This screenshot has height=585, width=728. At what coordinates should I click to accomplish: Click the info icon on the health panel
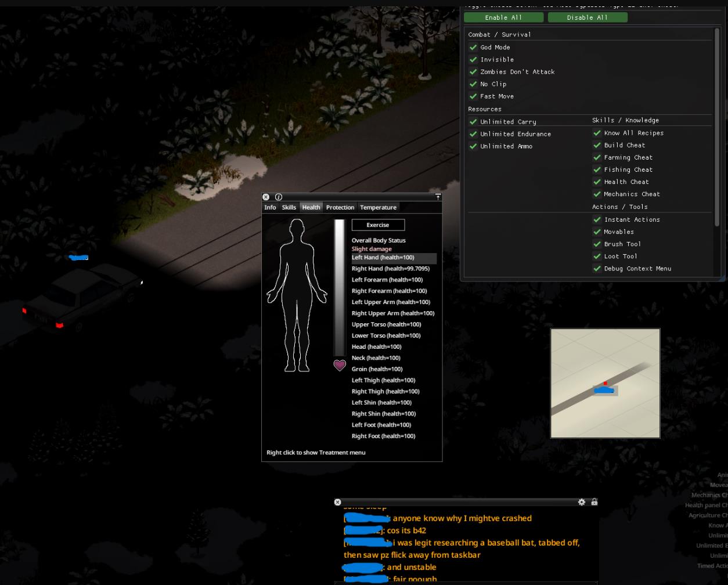point(279,197)
